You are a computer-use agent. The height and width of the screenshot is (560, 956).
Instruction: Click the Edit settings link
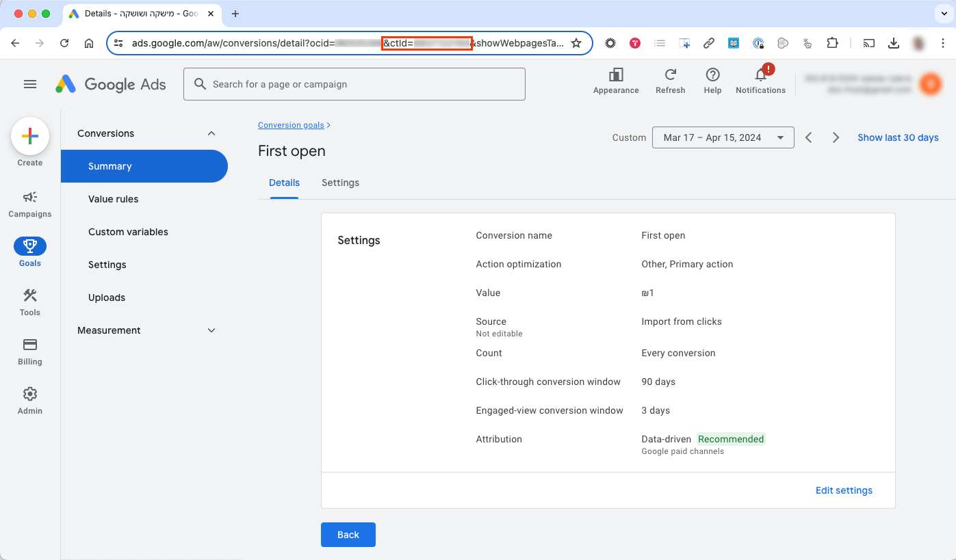pos(844,490)
